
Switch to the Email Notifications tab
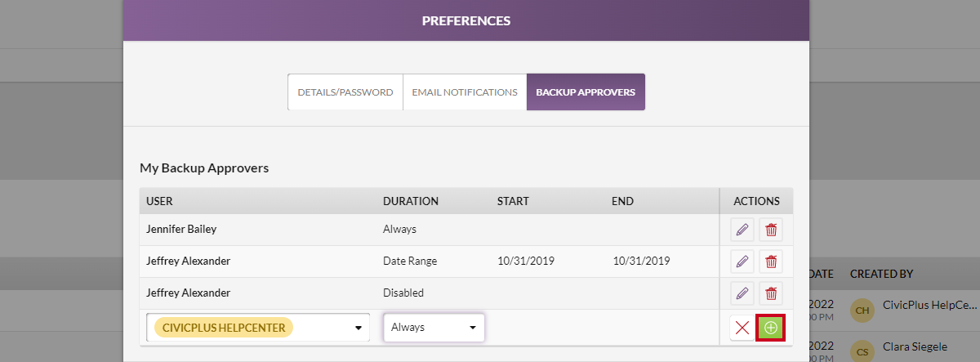465,92
